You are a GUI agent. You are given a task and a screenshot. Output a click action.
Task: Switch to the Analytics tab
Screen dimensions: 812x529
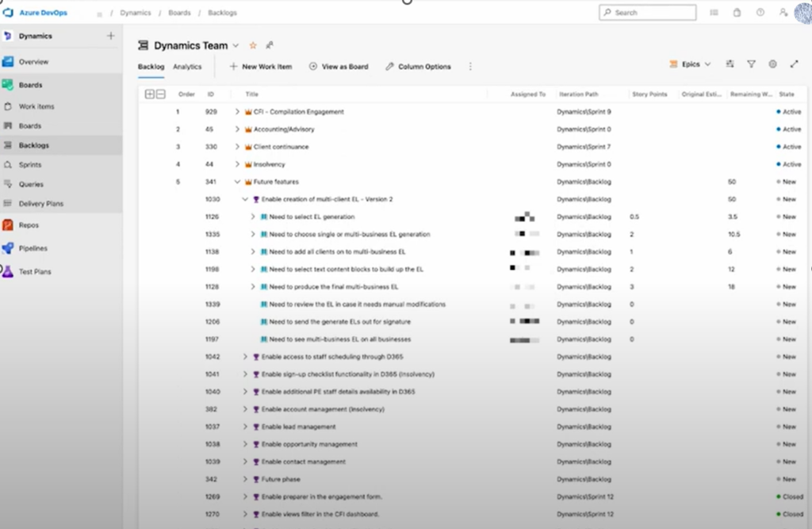[x=187, y=67]
